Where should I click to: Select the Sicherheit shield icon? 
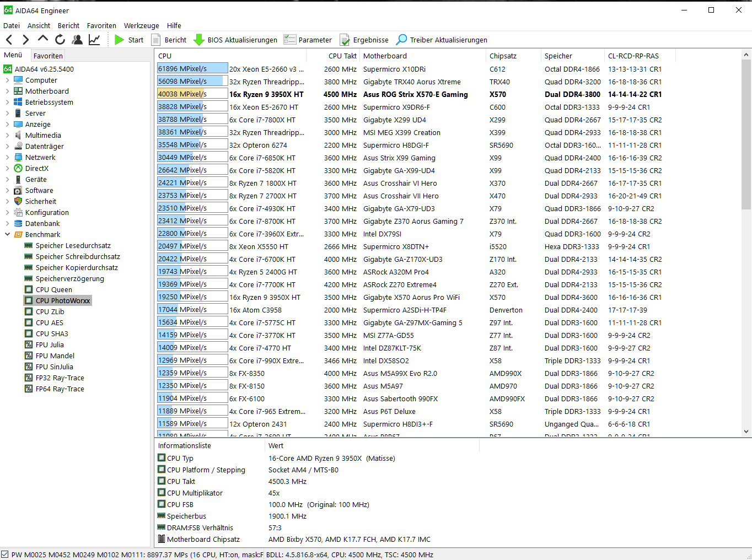[x=18, y=201]
